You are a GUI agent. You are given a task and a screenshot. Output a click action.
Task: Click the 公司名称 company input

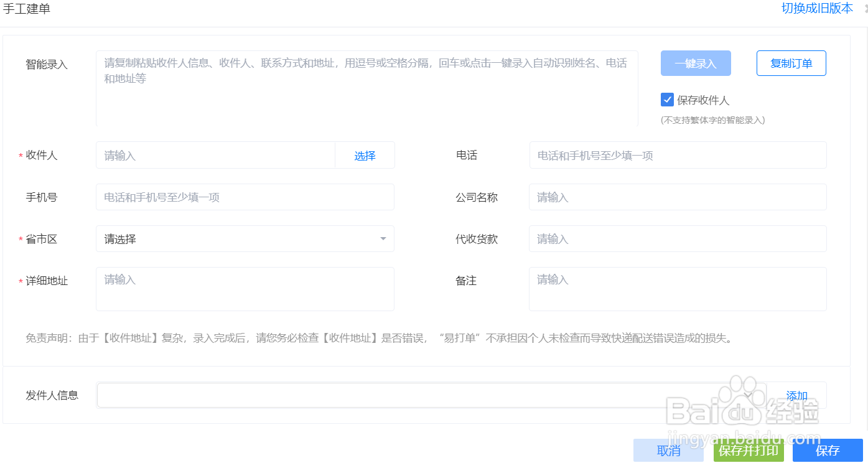[x=677, y=197]
